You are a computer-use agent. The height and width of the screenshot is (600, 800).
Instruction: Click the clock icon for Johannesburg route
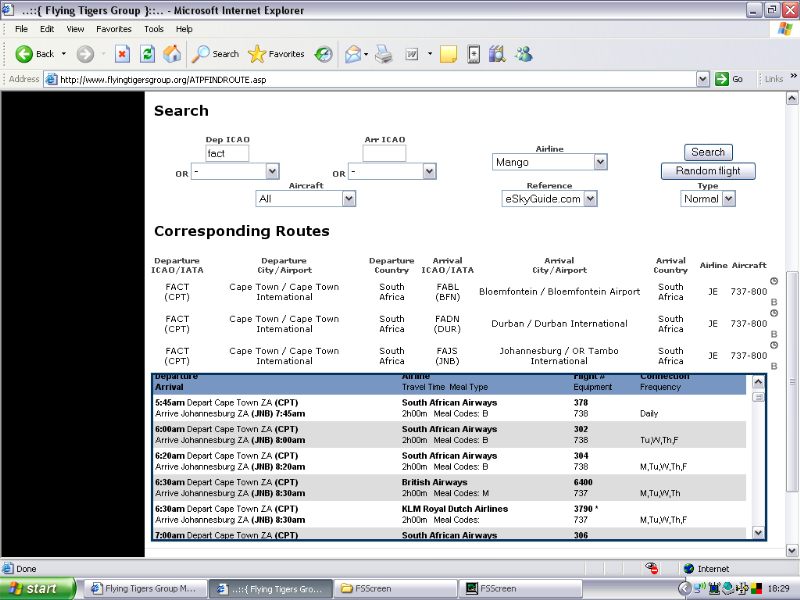click(773, 345)
